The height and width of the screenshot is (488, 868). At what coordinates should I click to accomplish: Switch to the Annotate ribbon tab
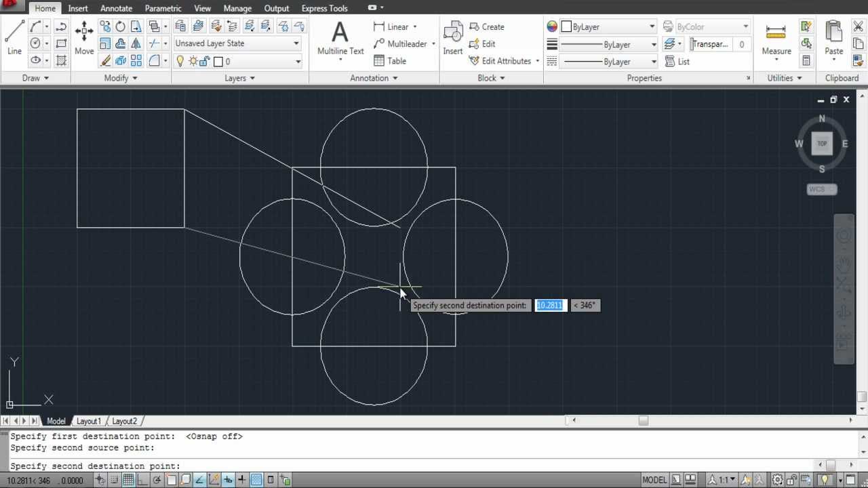tap(116, 8)
